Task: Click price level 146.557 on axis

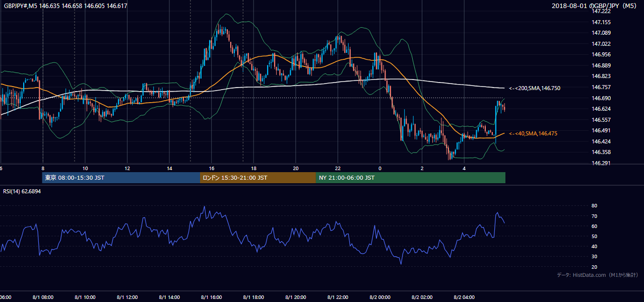Action: pyautogui.click(x=602, y=120)
